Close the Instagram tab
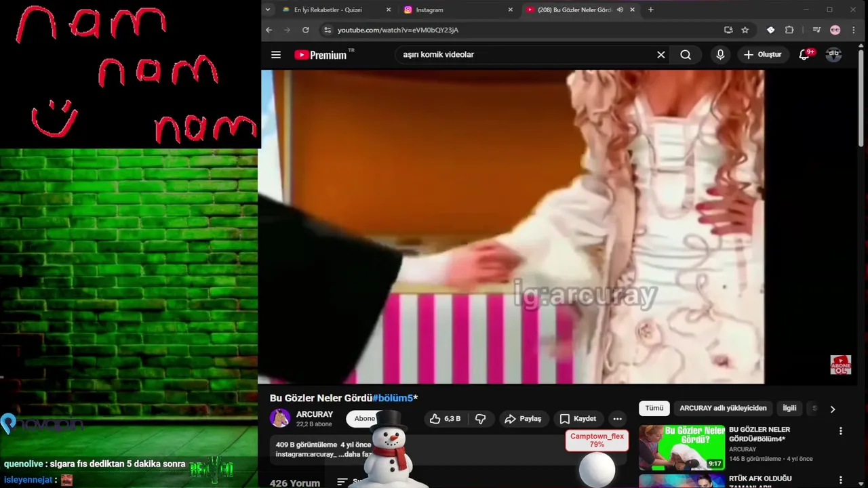Screen dimensions: 868x488 pyautogui.click(x=511, y=9)
